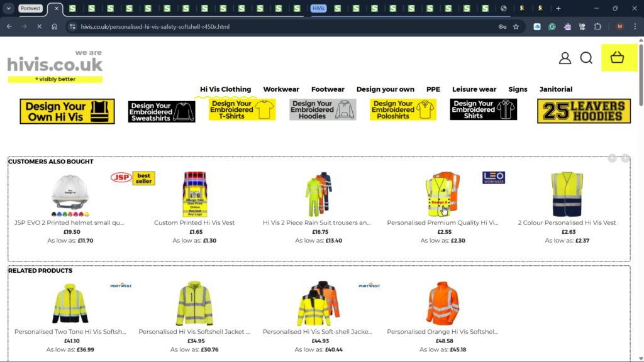Open the Hi Vis 2 Piece Rain Suit link
644x362 pixels.
click(317, 223)
